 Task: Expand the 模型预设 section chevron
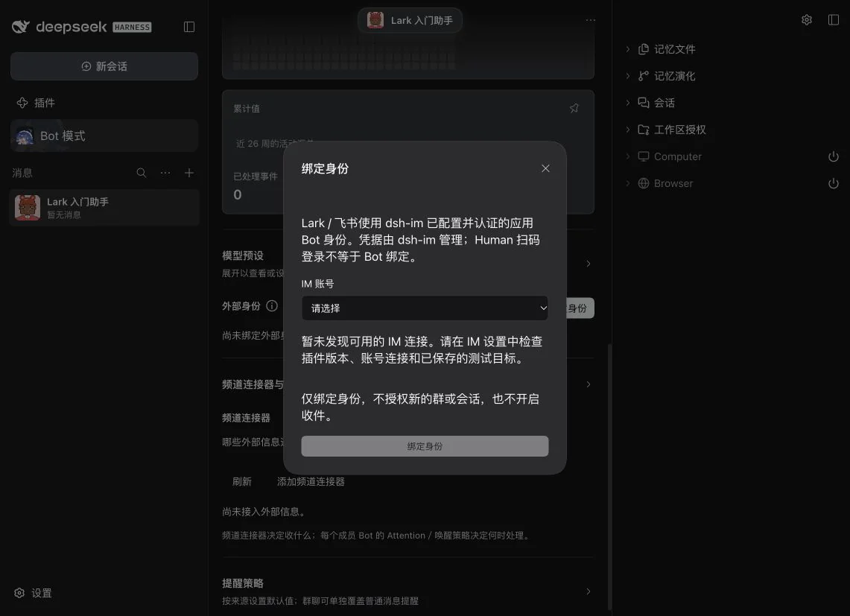coord(589,264)
